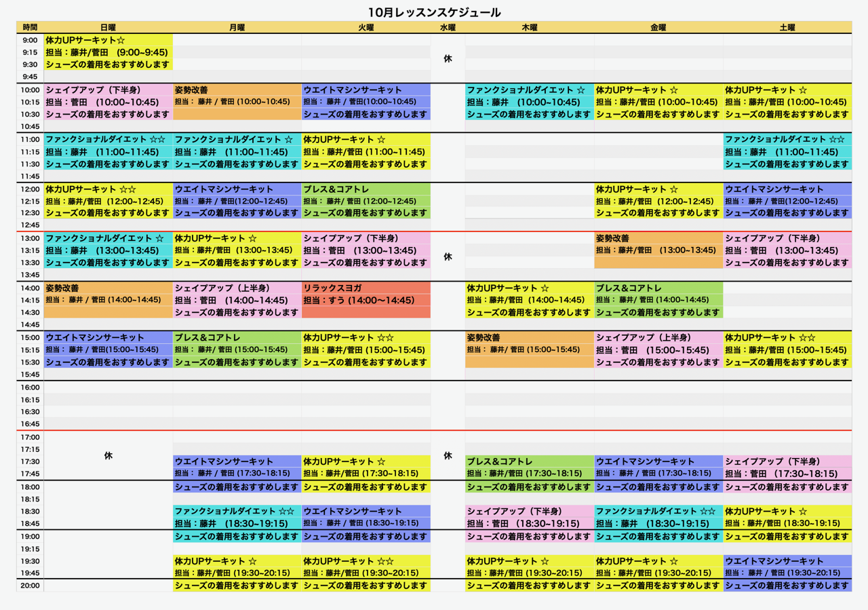The image size is (868, 610).
Task: Click the 担当:藤井/菅田 (9:00~9:45) cell
Action: click(108, 52)
